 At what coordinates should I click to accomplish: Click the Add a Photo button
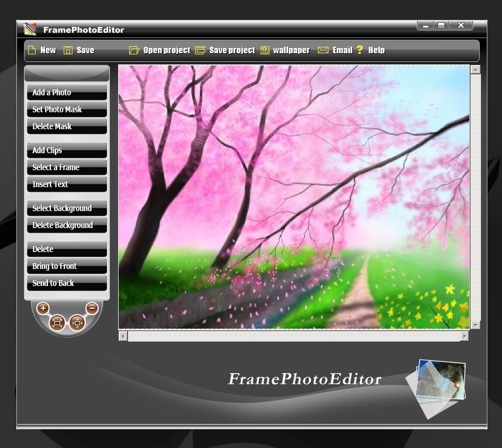coord(66,92)
